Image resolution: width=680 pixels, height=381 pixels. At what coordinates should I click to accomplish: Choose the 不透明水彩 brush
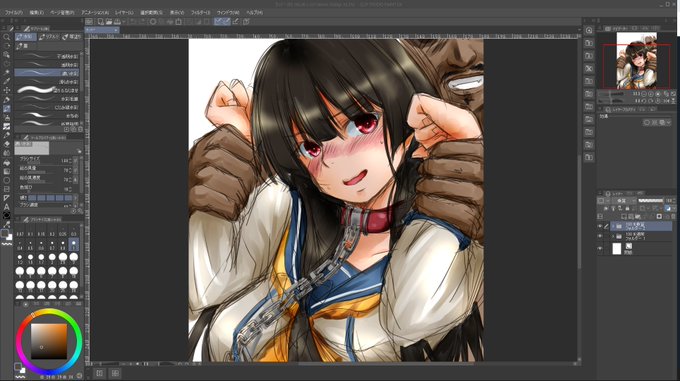pos(47,56)
